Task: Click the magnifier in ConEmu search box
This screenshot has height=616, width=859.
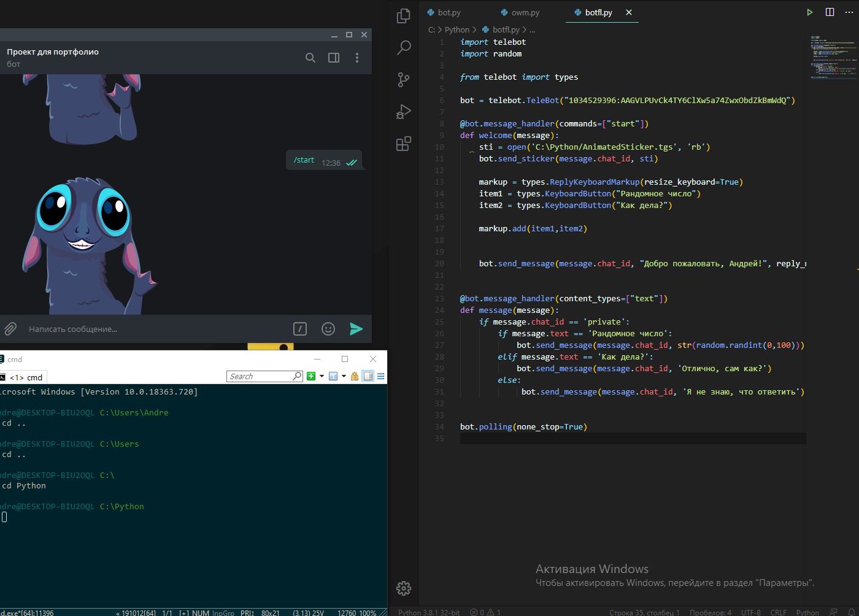Action: (x=298, y=376)
